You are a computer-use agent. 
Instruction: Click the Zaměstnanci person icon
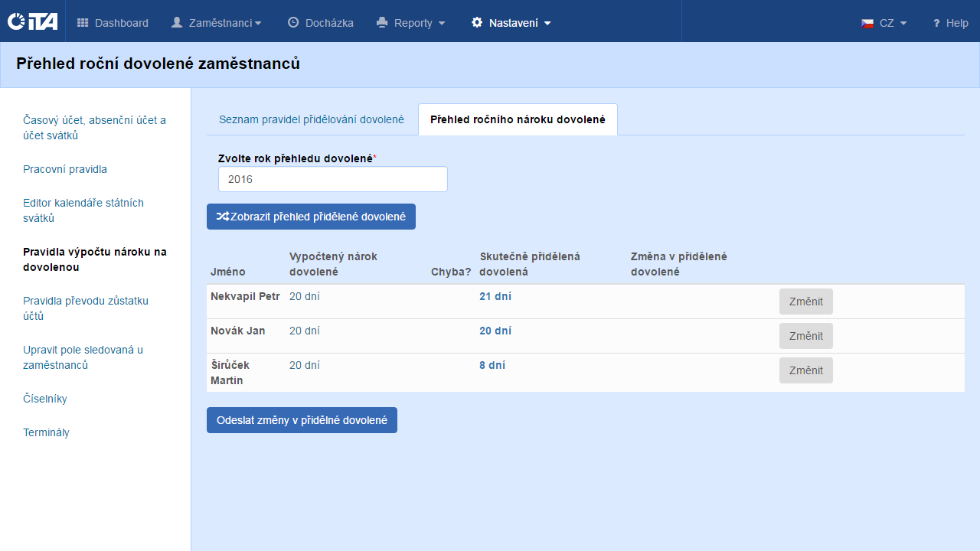tap(177, 23)
